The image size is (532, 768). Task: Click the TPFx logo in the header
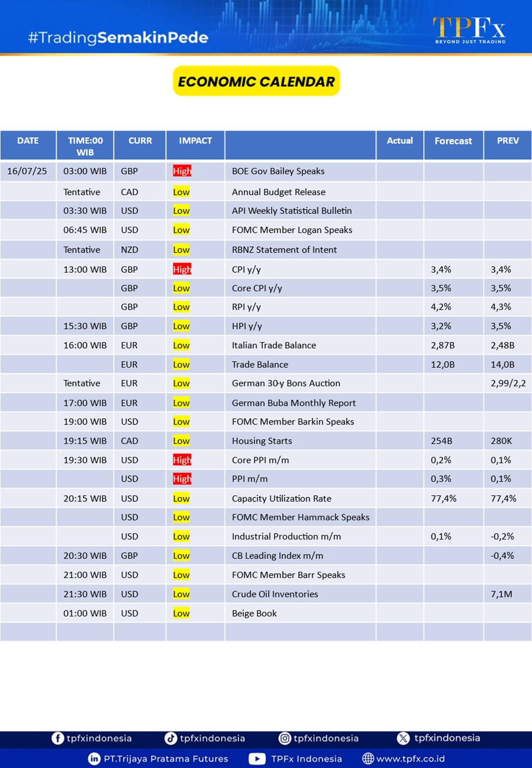469,29
